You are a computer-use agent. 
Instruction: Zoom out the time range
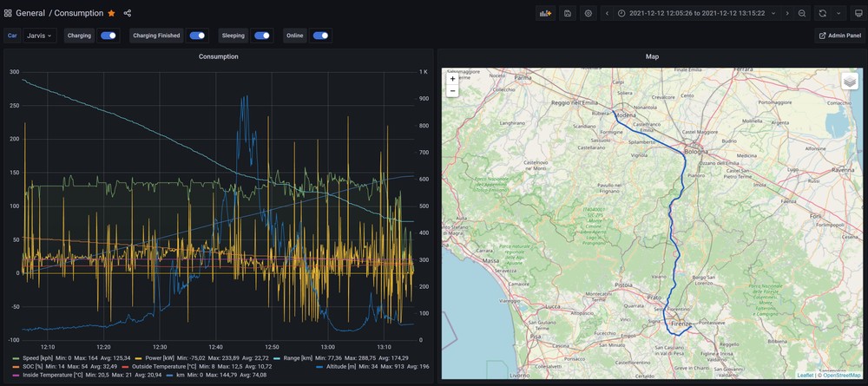pyautogui.click(x=801, y=13)
